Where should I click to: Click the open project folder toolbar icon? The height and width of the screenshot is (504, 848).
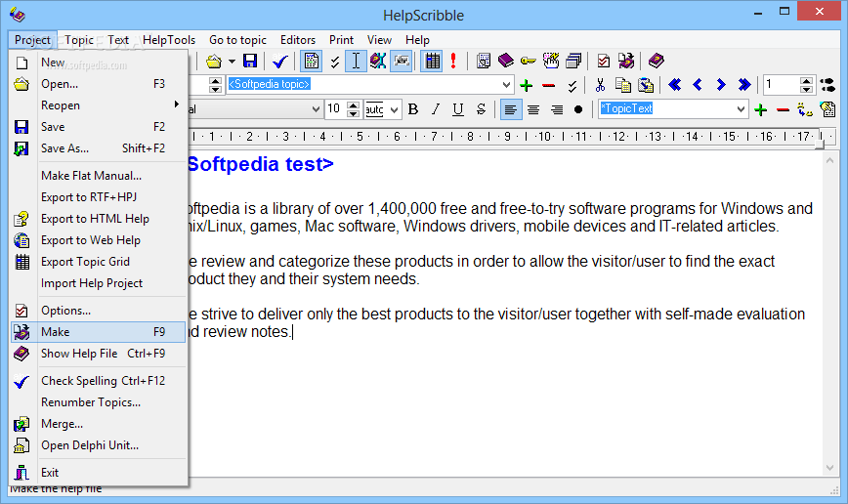pyautogui.click(x=214, y=62)
